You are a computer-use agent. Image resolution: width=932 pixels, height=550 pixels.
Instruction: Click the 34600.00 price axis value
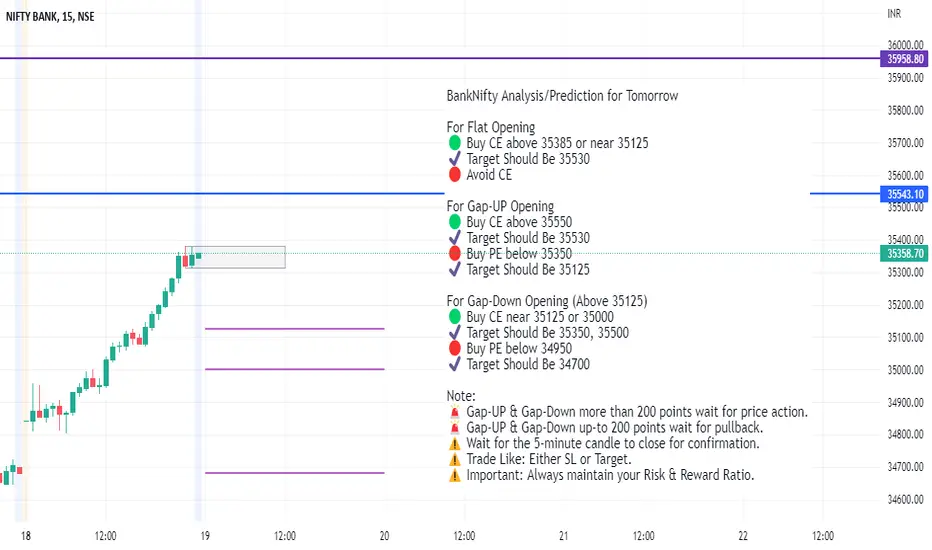(905, 499)
